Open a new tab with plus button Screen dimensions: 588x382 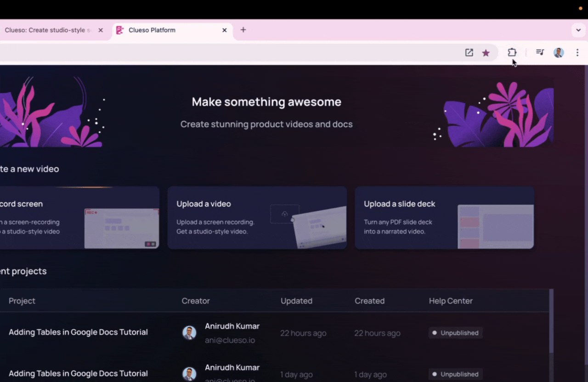[243, 30]
